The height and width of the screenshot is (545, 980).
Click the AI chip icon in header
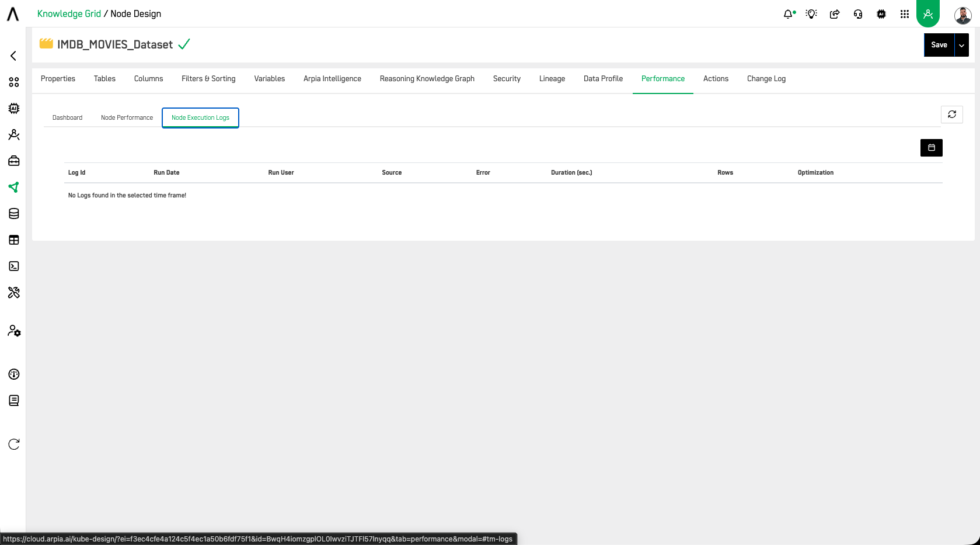coord(881,14)
